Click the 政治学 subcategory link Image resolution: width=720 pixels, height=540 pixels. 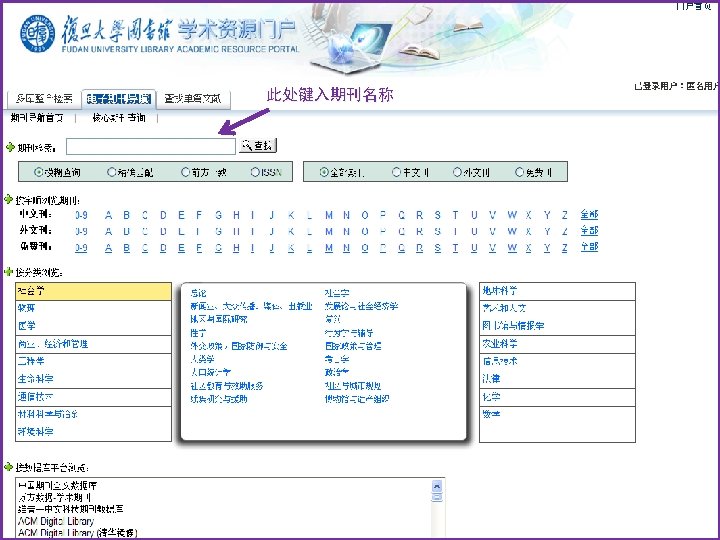point(337,372)
